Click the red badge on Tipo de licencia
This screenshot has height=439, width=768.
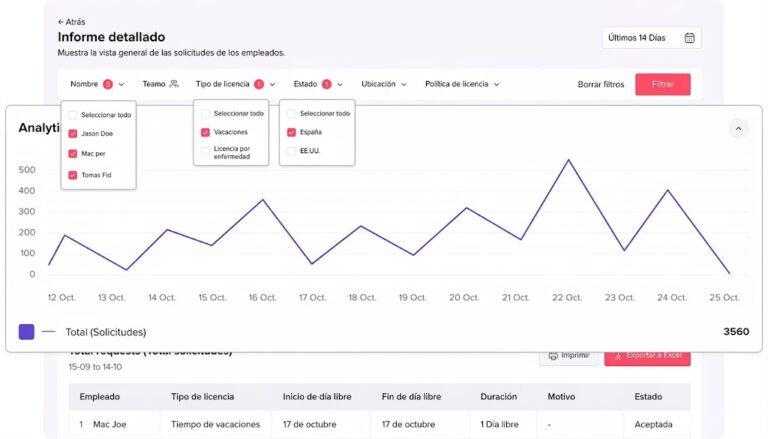(259, 84)
